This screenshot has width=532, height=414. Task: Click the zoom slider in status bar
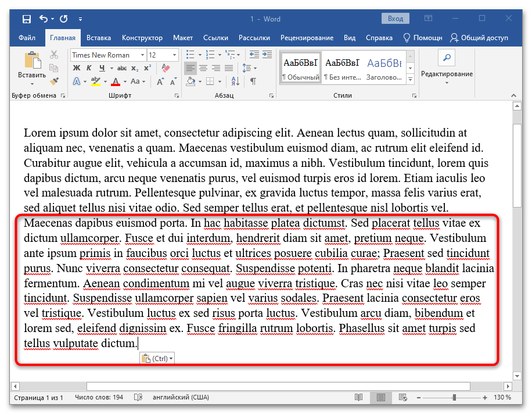coord(454,398)
